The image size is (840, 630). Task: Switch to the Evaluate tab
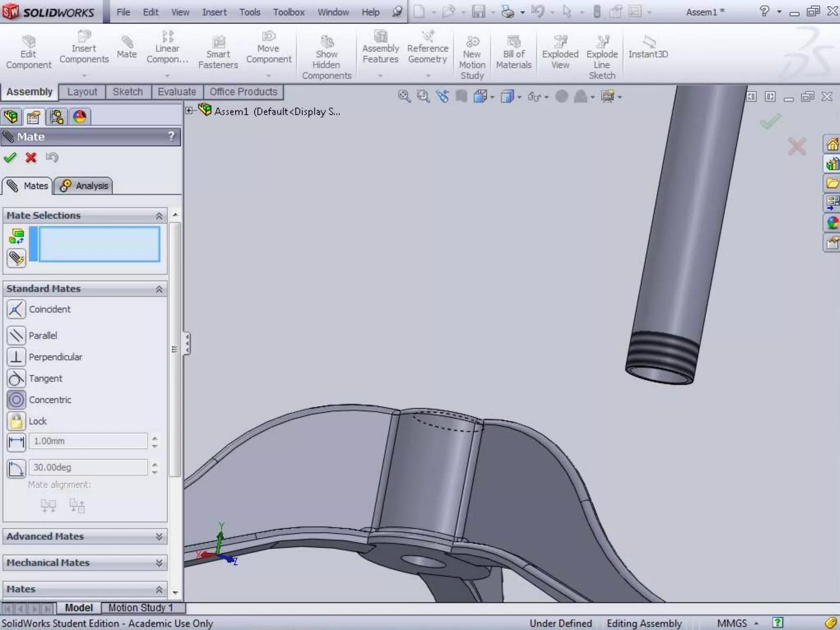click(177, 92)
